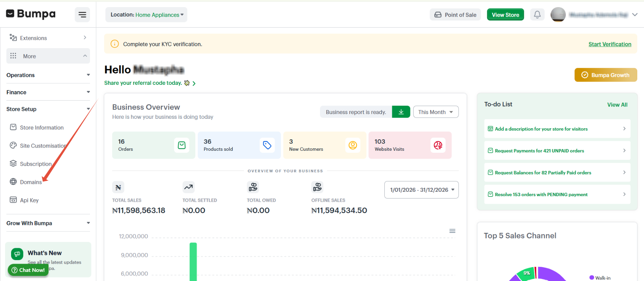Click the Orders card icon
This screenshot has height=281, width=644.
pyautogui.click(x=182, y=145)
